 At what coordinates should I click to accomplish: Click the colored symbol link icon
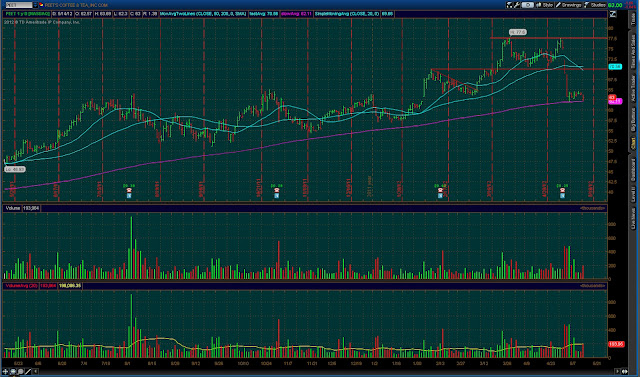pos(42,5)
